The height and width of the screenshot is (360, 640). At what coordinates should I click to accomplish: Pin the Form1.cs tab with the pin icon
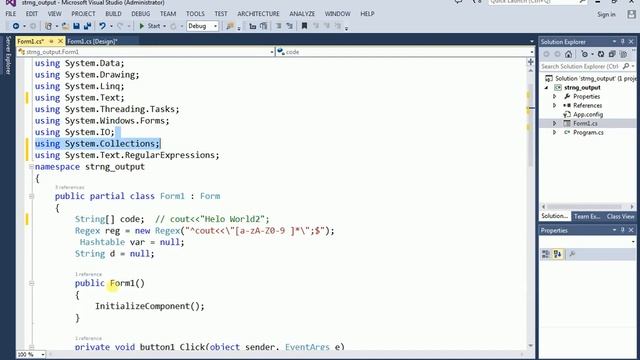pyautogui.click(x=51, y=41)
